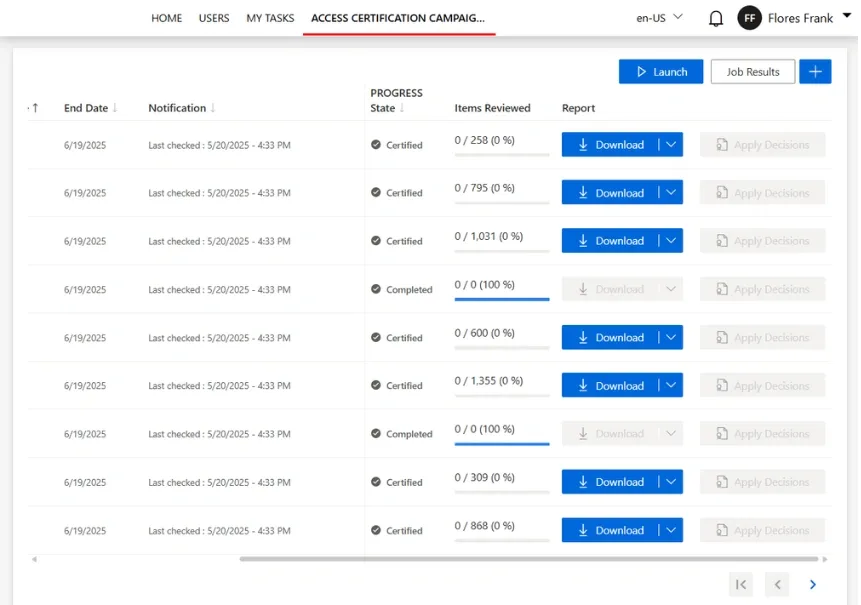861x605 pixels.
Task: Click the Items Reviewed column header
Action: 494,108
